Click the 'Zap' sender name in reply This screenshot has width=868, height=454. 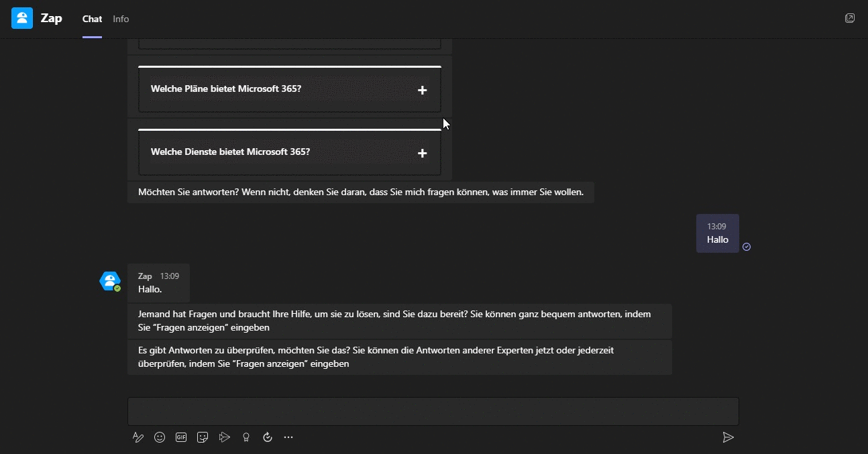145,276
